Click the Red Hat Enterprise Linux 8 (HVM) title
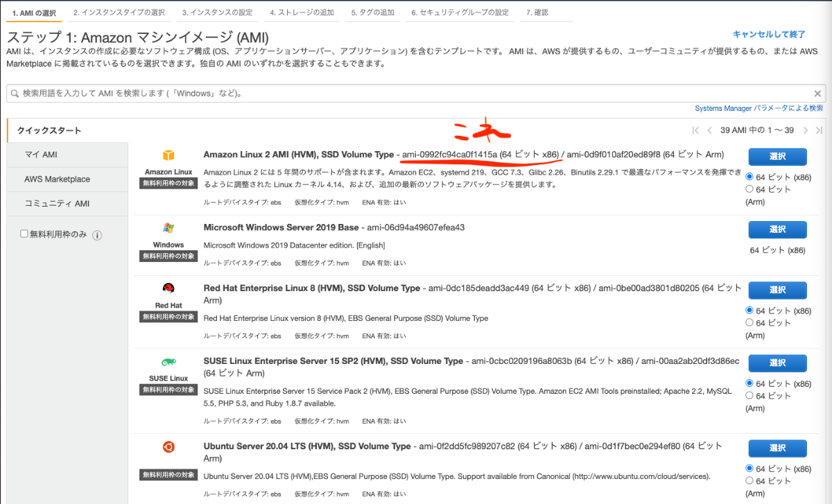Viewport: 832px width, 504px height. [x=312, y=288]
